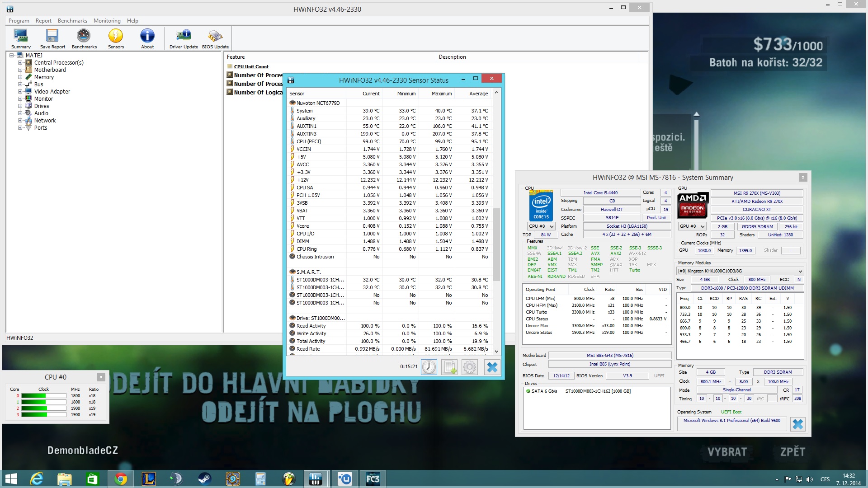Open FL Studio taskbar icon
The width and height of the screenshot is (868, 488).
[x=288, y=479]
